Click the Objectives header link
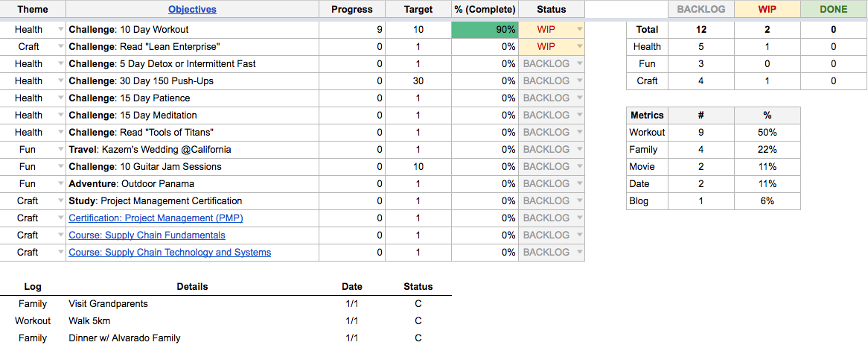The height and width of the screenshot is (348, 868). tap(192, 10)
